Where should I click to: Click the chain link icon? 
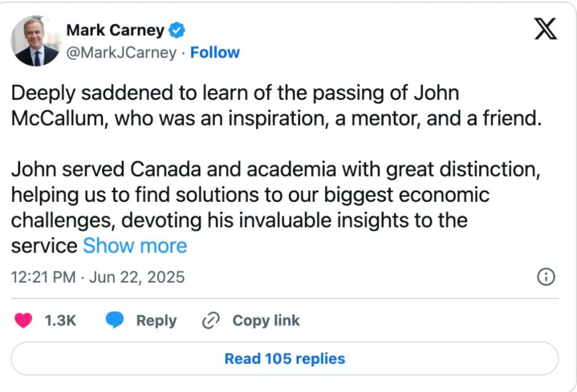pyautogui.click(x=211, y=321)
